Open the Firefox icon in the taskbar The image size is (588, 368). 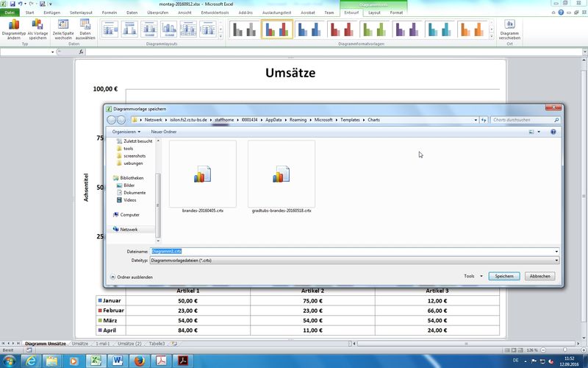tap(138, 360)
